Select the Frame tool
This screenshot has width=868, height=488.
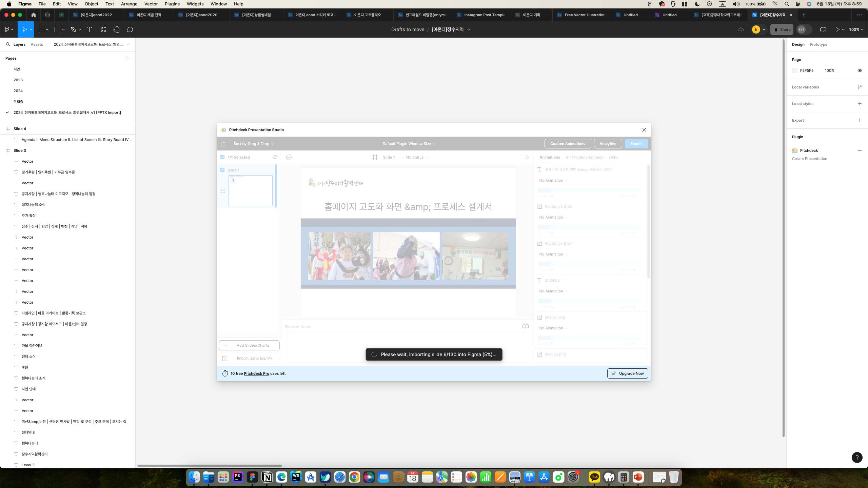click(41, 29)
